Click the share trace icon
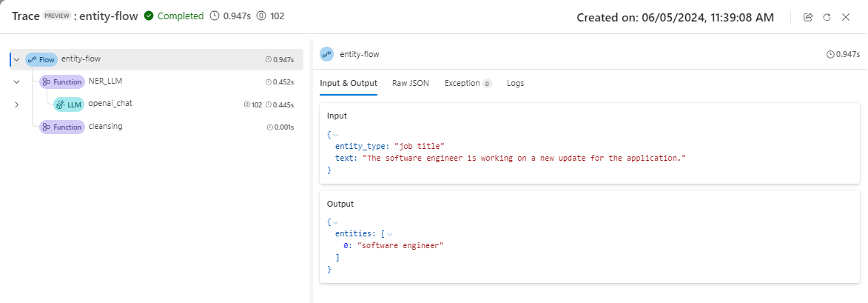This screenshot has height=303, width=868. (808, 17)
